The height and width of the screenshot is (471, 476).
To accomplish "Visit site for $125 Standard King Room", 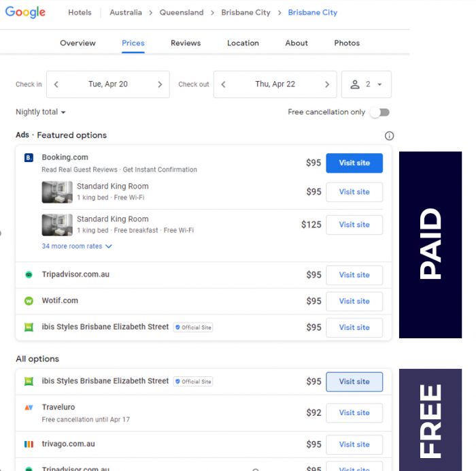I will click(354, 225).
